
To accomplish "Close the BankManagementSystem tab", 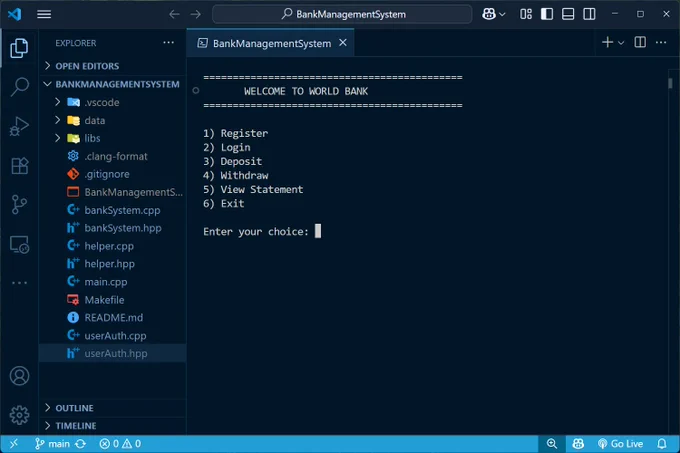I will 343,42.
